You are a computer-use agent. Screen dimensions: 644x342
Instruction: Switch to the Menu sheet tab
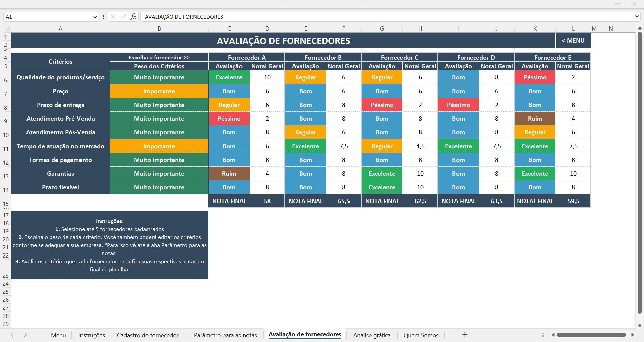click(x=58, y=335)
